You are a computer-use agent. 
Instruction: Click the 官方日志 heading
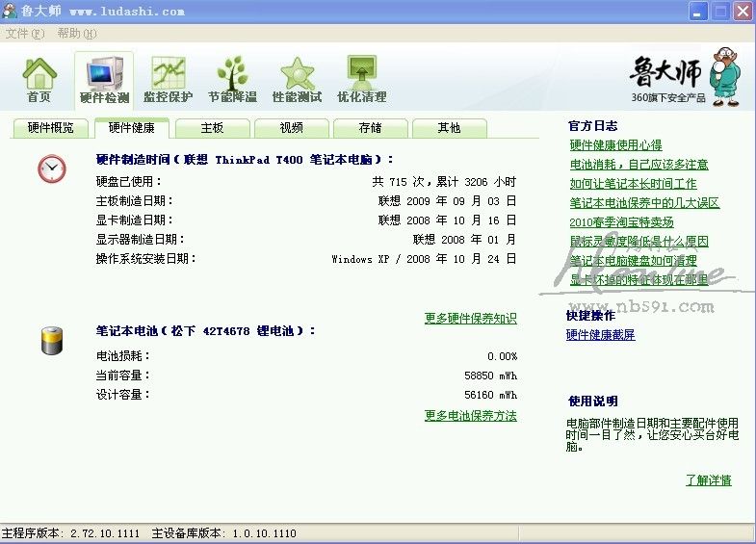tap(593, 126)
